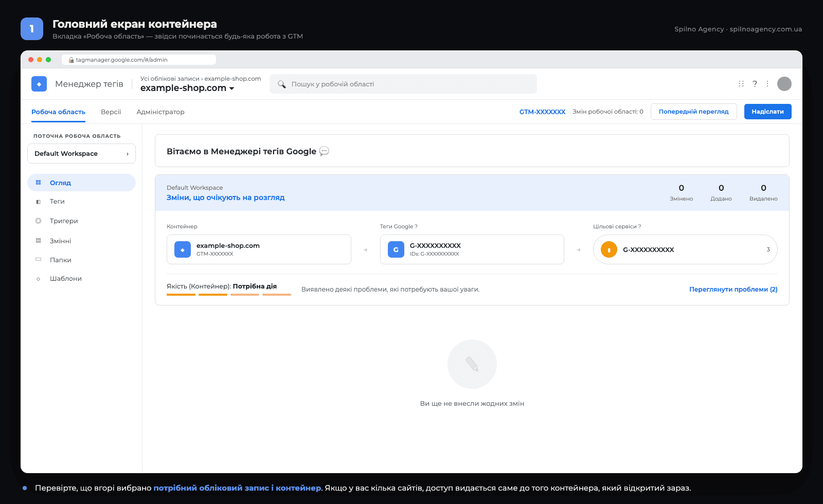Click the Tag Manager logo icon

point(39,84)
